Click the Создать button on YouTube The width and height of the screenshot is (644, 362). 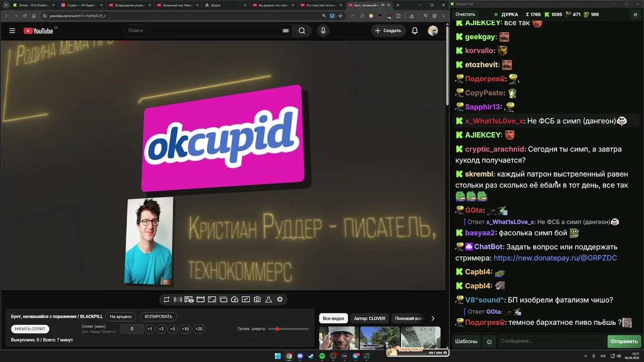click(388, 31)
